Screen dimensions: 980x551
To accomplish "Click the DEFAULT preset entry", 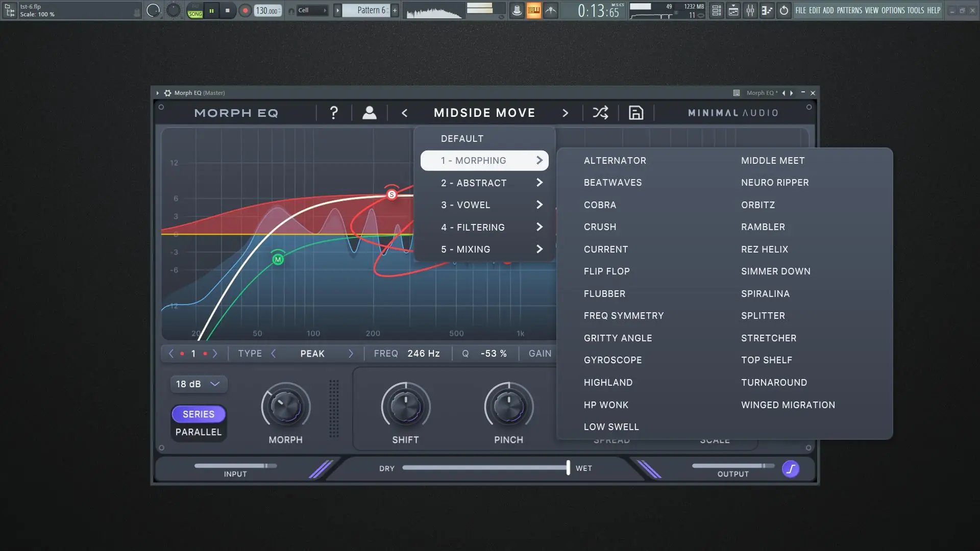I will pyautogui.click(x=462, y=139).
